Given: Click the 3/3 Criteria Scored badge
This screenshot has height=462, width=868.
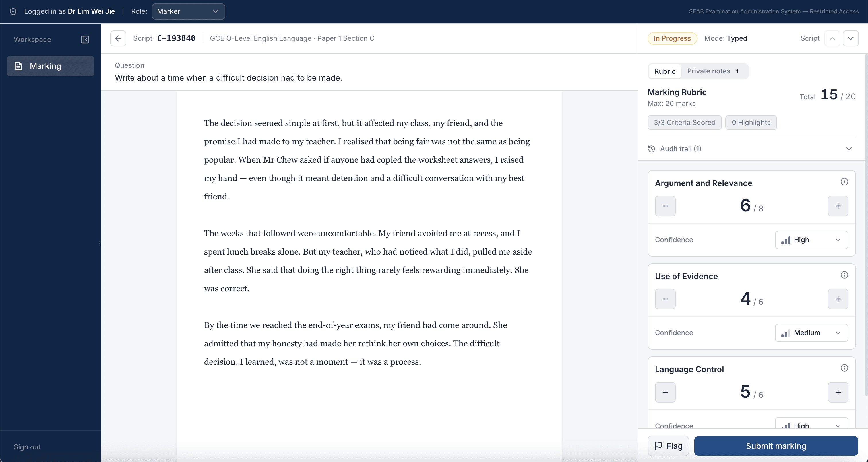Looking at the screenshot, I should pos(684,122).
